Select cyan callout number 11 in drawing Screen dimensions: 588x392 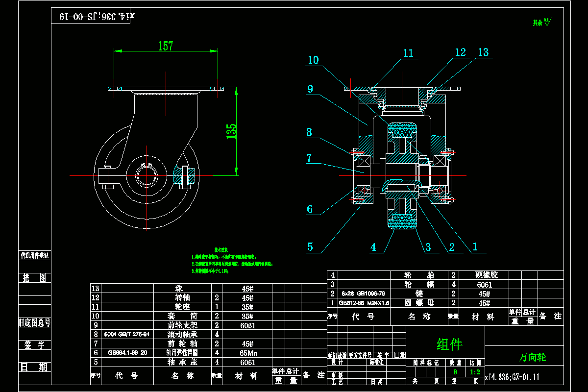click(x=408, y=53)
